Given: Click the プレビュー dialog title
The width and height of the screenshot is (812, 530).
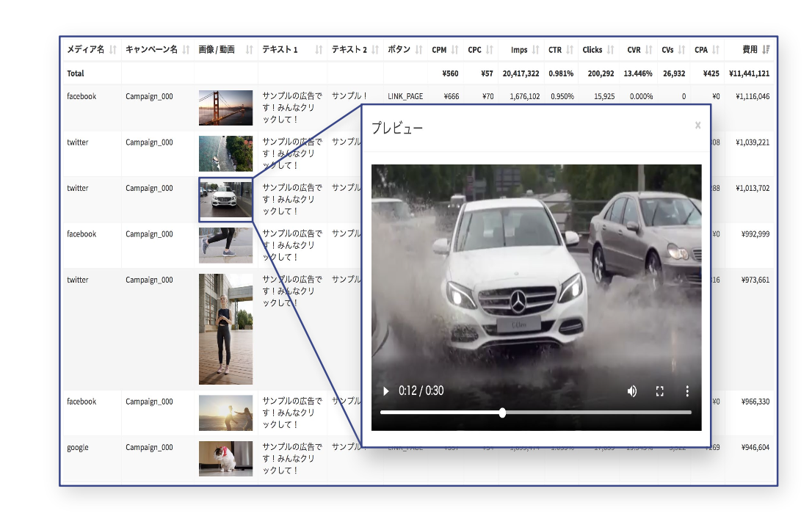Looking at the screenshot, I should (x=397, y=128).
